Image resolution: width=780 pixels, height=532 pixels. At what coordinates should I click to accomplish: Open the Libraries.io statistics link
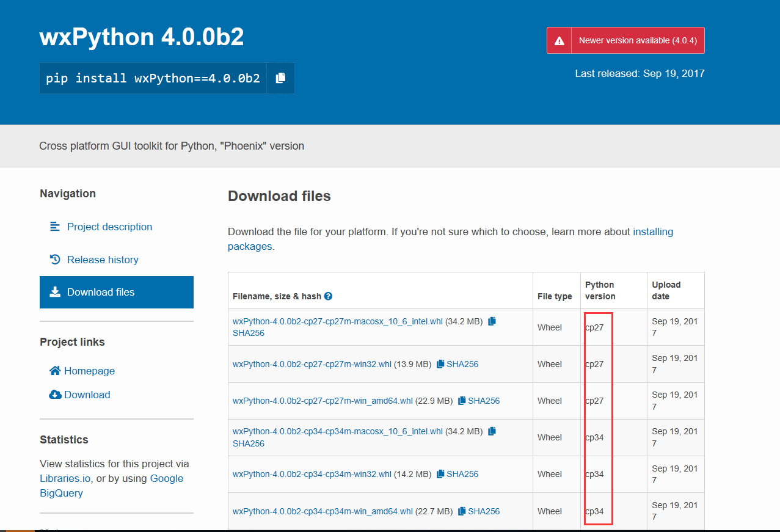click(65, 478)
